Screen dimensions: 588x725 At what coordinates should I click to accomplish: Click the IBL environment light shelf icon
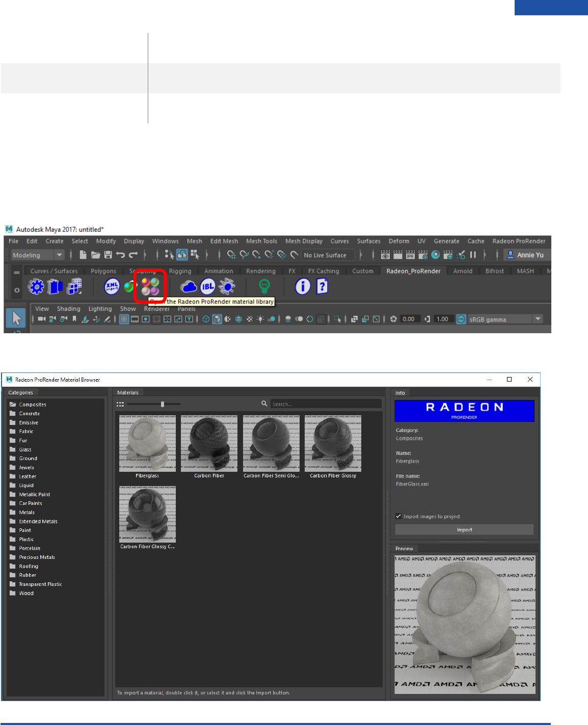208,287
